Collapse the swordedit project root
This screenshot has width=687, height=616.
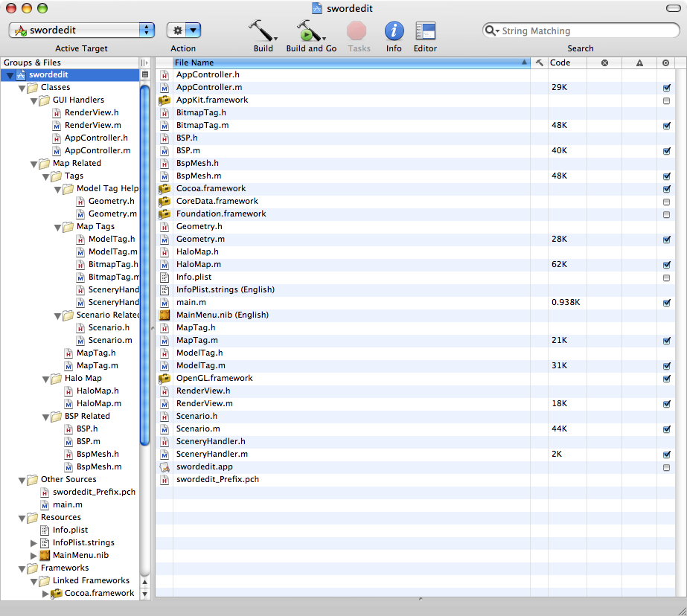10,76
